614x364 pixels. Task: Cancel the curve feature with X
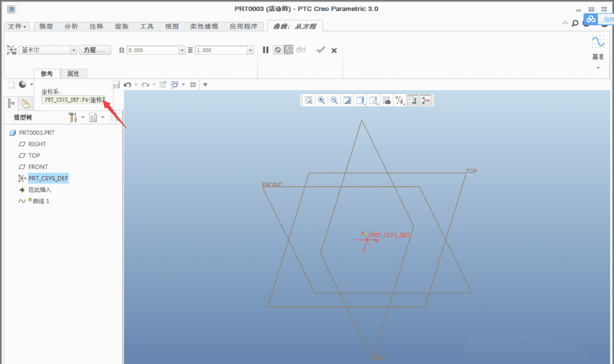point(334,50)
